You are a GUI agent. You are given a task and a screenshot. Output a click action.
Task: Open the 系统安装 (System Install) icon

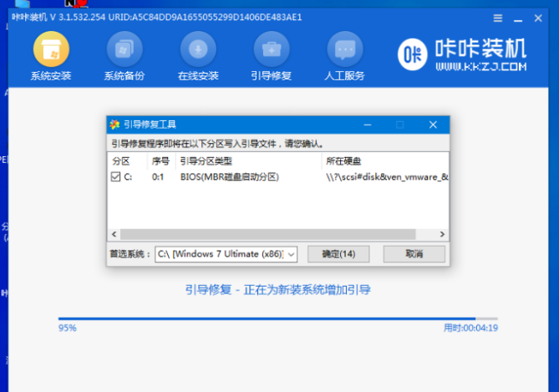click(51, 52)
